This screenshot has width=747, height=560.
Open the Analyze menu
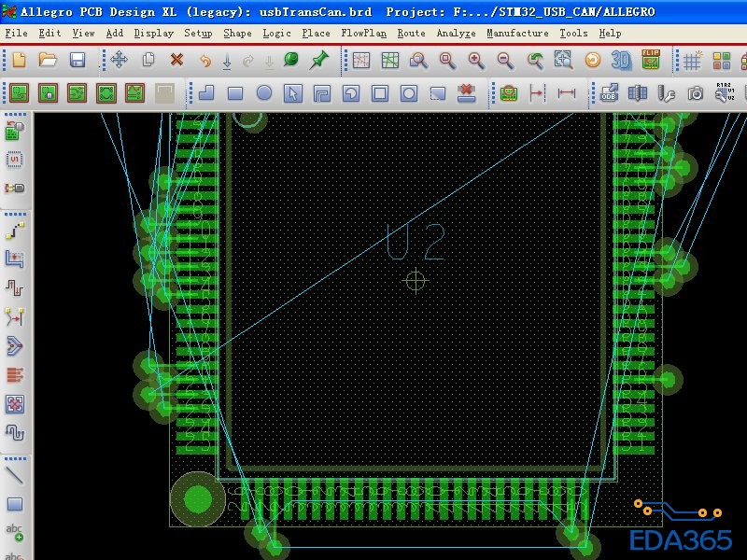click(x=456, y=34)
